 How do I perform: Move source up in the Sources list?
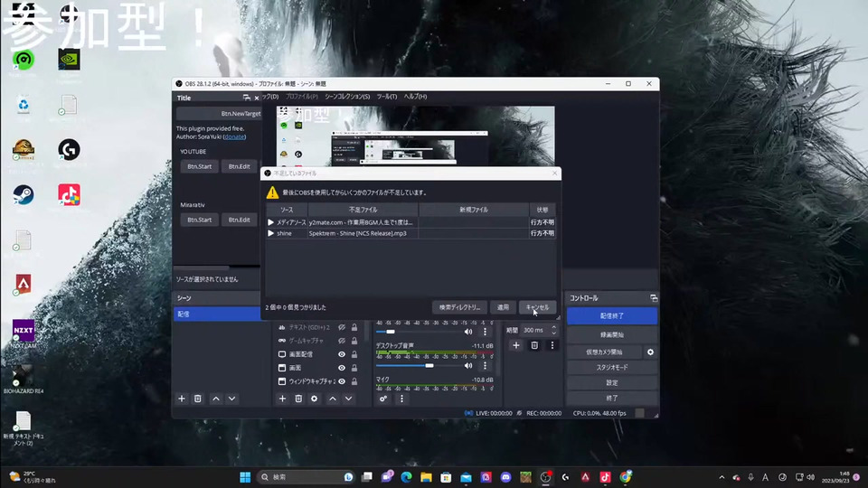tap(333, 399)
